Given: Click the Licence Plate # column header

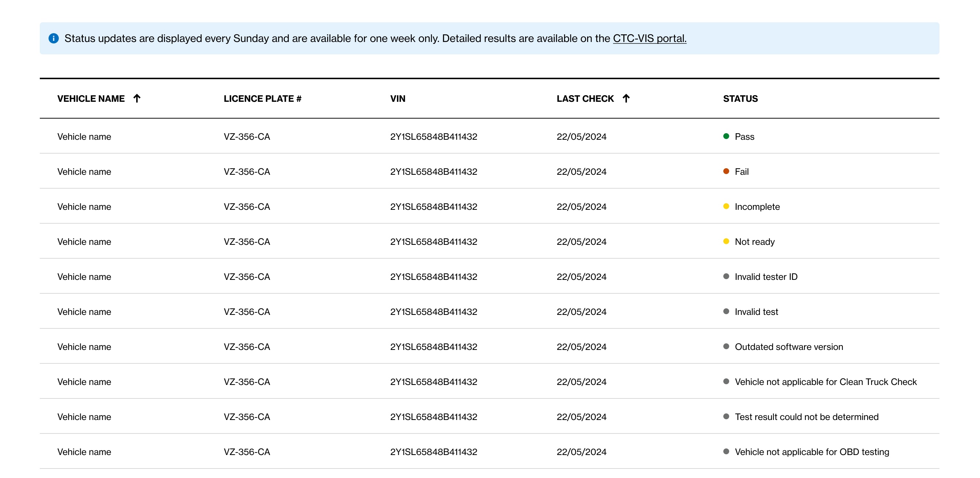Looking at the screenshot, I should coord(263,99).
